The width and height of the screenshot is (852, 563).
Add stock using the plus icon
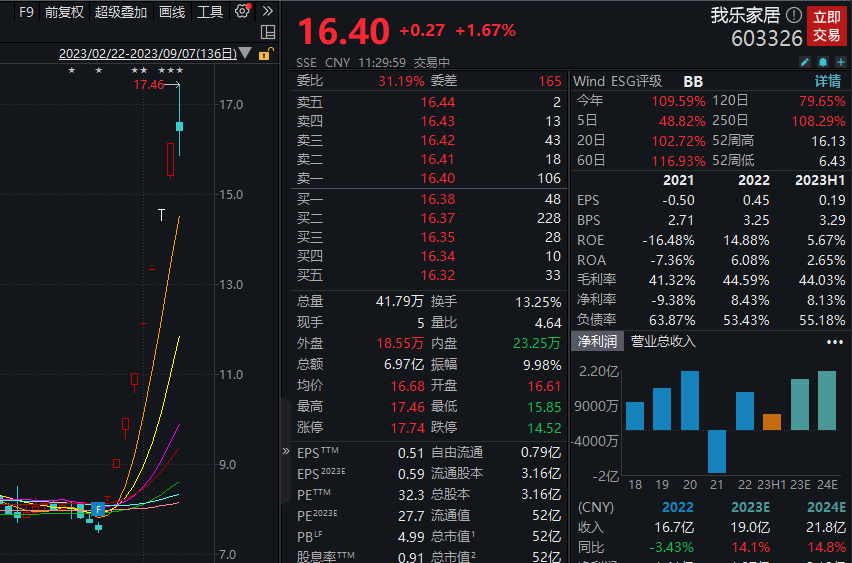(x=839, y=62)
